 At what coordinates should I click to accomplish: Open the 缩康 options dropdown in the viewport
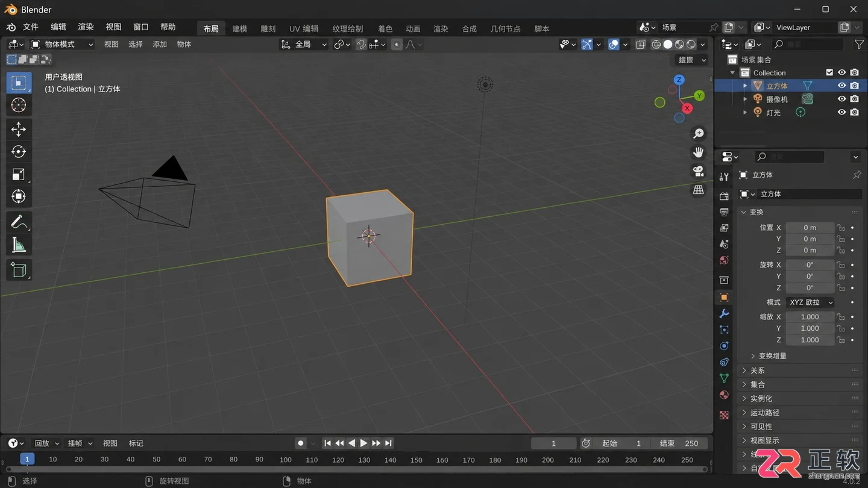(x=691, y=60)
